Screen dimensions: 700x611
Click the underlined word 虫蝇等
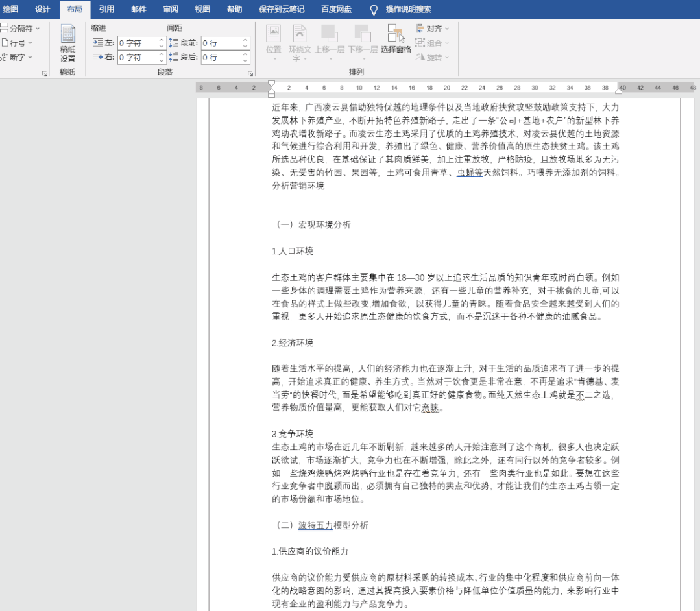[470, 173]
